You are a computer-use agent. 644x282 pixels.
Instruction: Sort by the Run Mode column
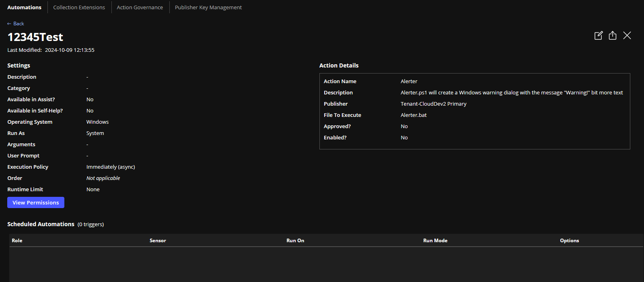click(435, 241)
